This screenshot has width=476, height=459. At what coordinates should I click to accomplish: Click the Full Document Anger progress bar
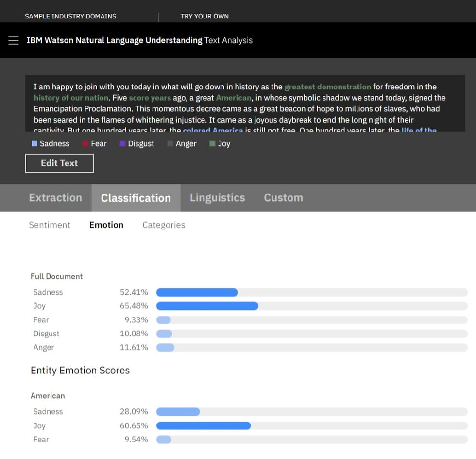point(312,348)
